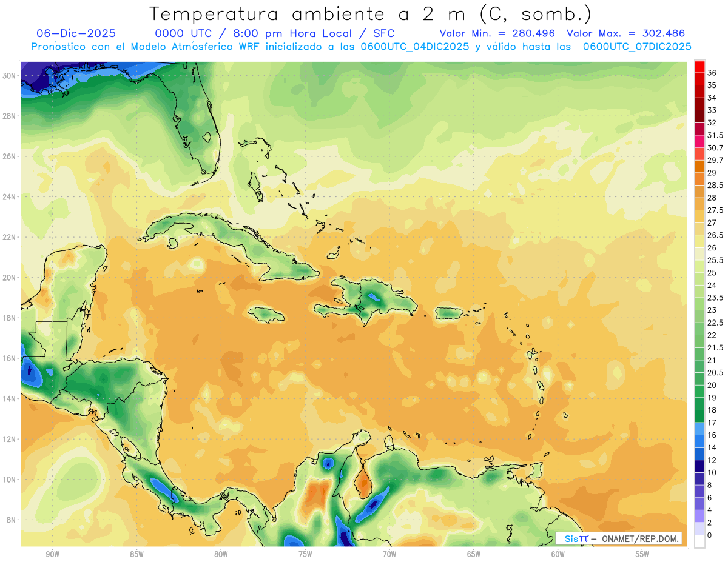Click legend value '33'

pyautogui.click(x=712, y=110)
